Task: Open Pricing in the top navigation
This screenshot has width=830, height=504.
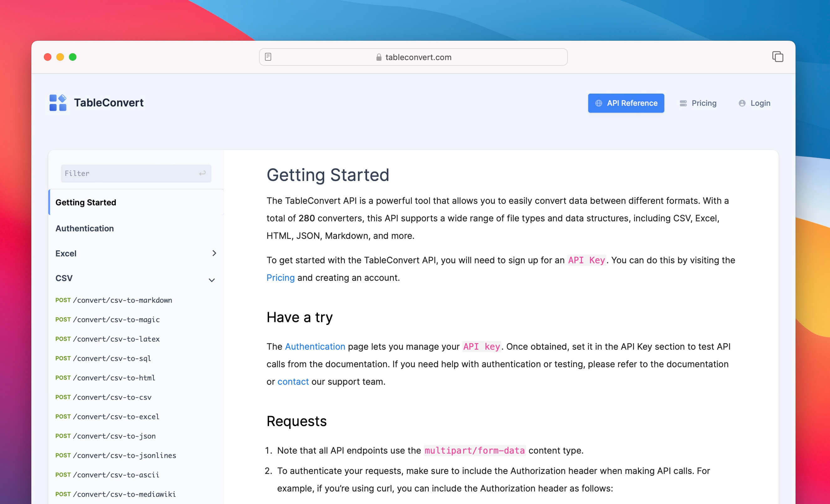Action: (703, 103)
